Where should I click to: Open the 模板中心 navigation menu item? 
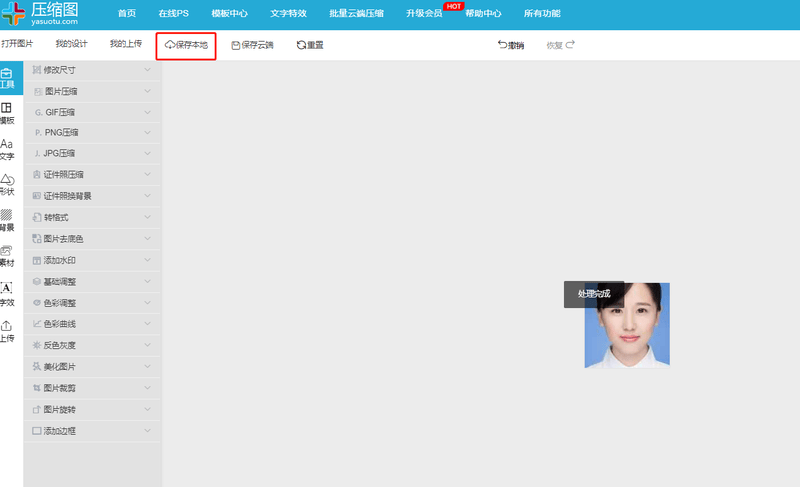pyautogui.click(x=230, y=14)
